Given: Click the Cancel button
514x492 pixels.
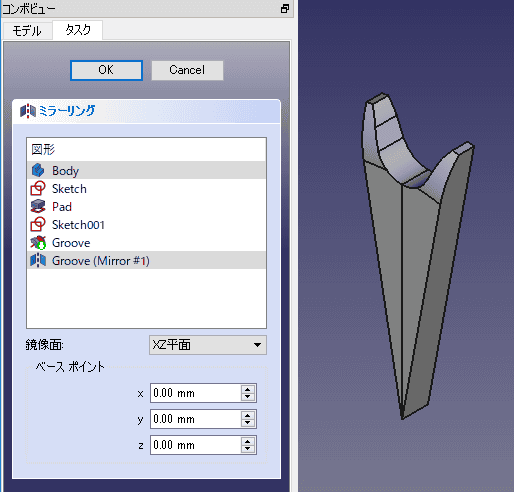Looking at the screenshot, I should 187,70.
